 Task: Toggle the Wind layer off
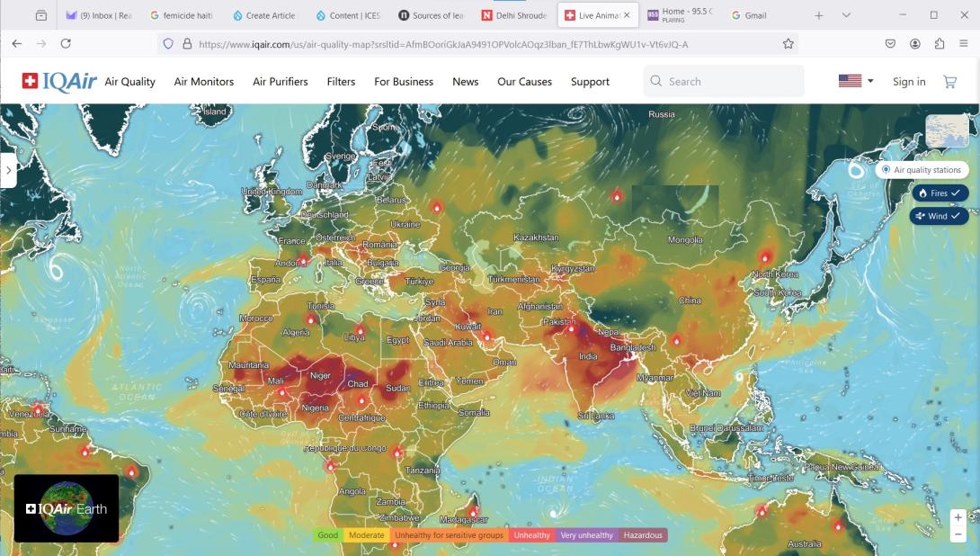click(939, 216)
